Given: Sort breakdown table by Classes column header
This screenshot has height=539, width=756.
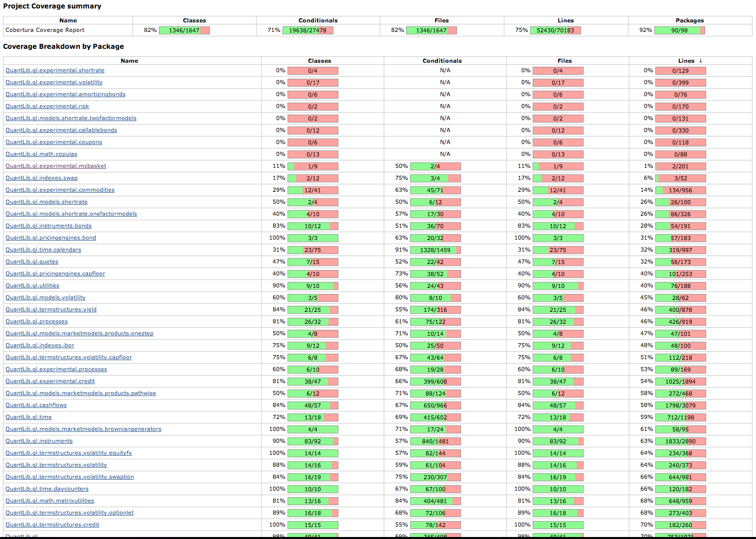Looking at the screenshot, I should click(x=319, y=61).
